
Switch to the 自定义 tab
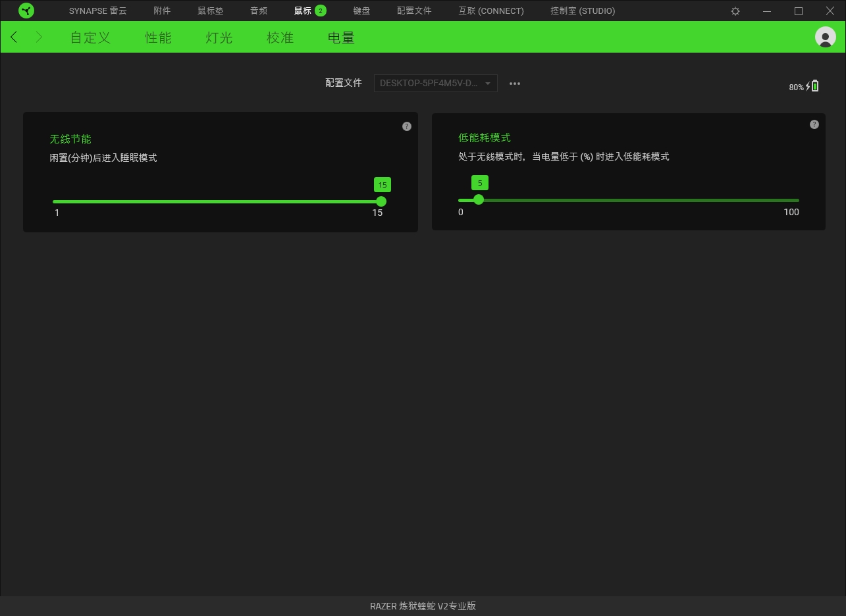tap(90, 38)
